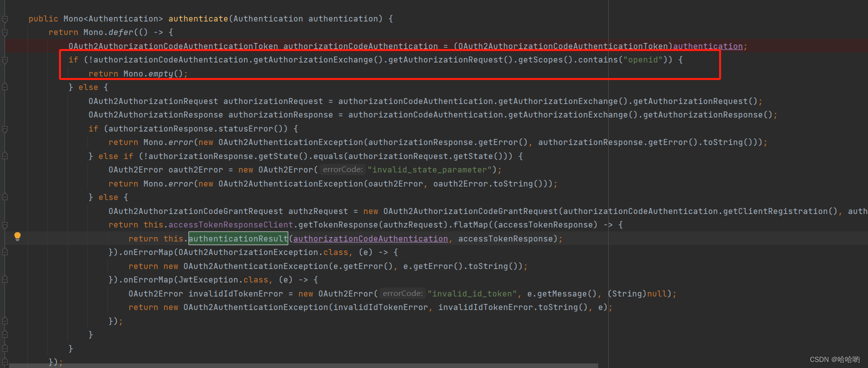Click the 'defer' method call

click(x=120, y=32)
